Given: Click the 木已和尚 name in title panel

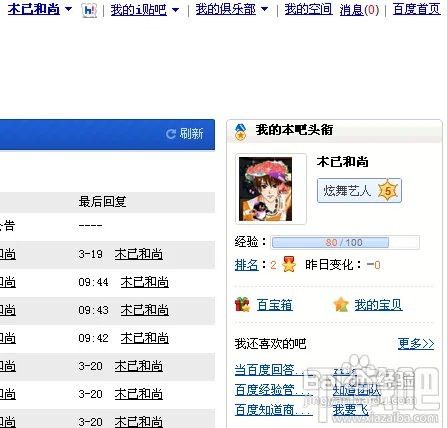Looking at the screenshot, I should click(343, 162).
